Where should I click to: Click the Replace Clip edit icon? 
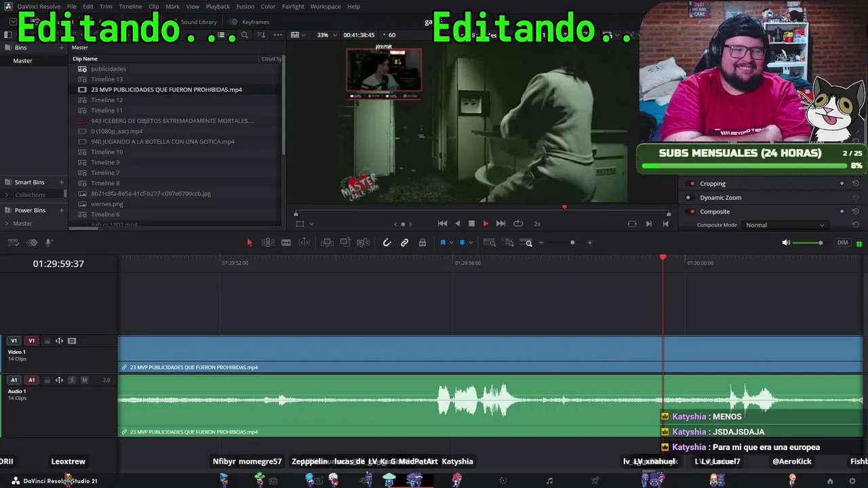click(363, 243)
